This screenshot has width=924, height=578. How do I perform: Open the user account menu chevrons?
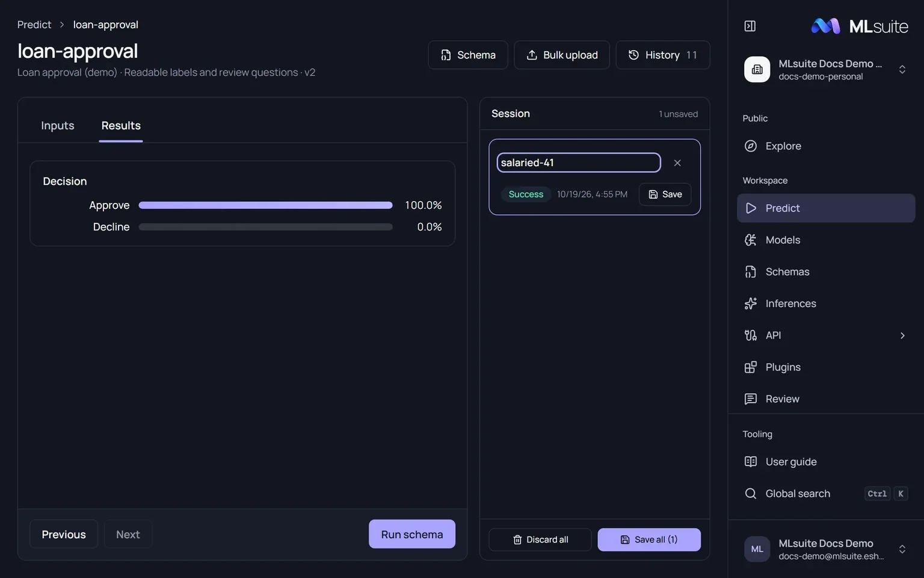[902, 549]
